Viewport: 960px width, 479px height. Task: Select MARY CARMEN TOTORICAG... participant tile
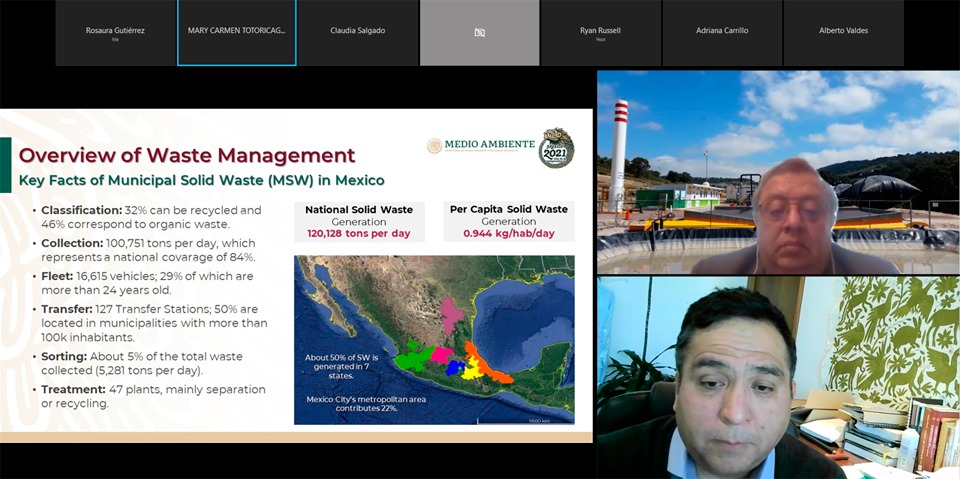pos(236,32)
